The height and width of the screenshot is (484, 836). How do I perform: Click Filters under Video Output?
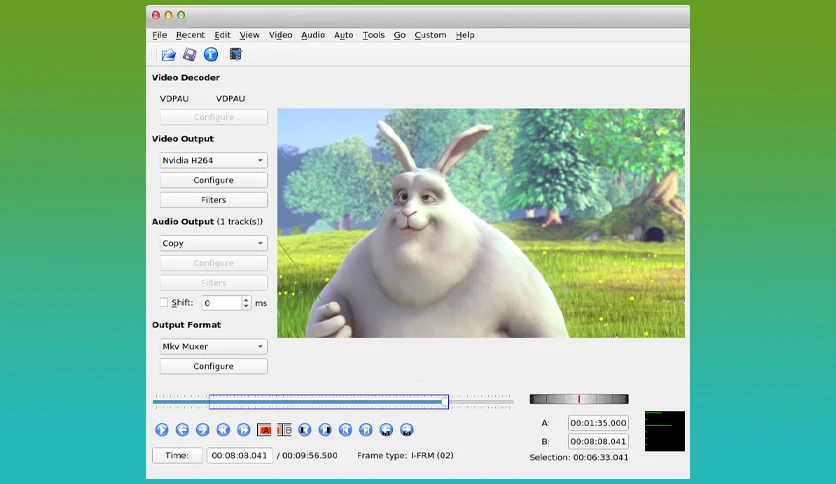coord(213,200)
